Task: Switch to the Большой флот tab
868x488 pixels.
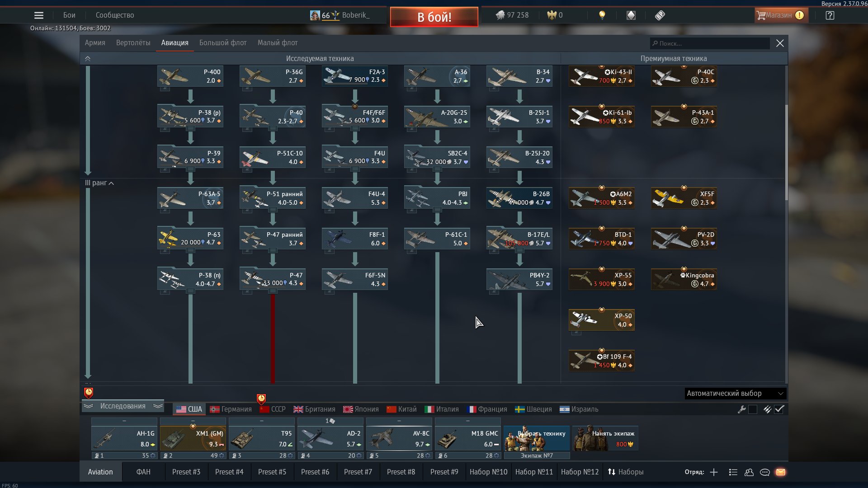Action: click(x=223, y=43)
